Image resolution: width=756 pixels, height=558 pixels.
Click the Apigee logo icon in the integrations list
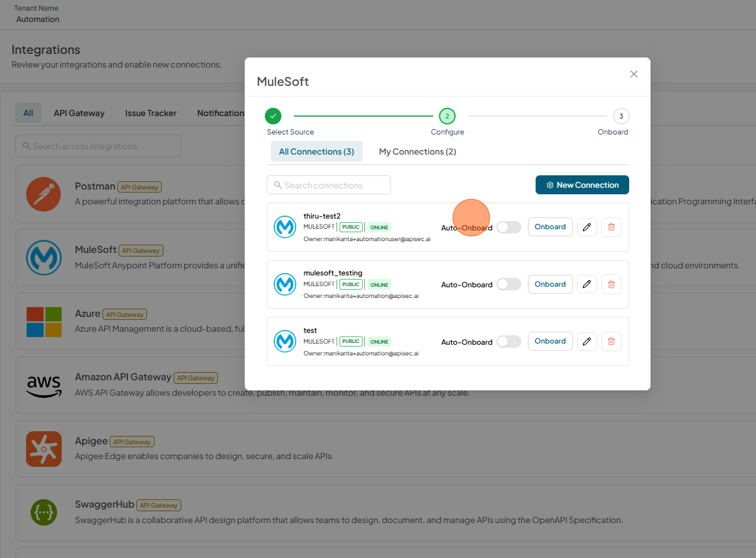click(44, 448)
